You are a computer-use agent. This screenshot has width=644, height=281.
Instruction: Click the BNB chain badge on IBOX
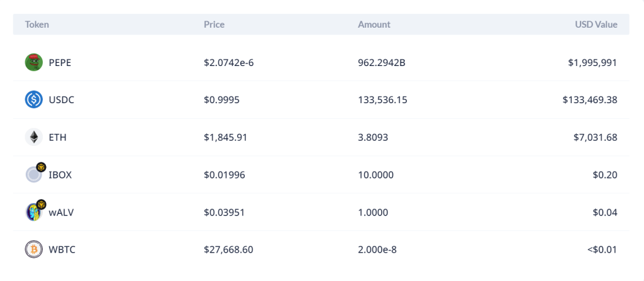tap(41, 167)
